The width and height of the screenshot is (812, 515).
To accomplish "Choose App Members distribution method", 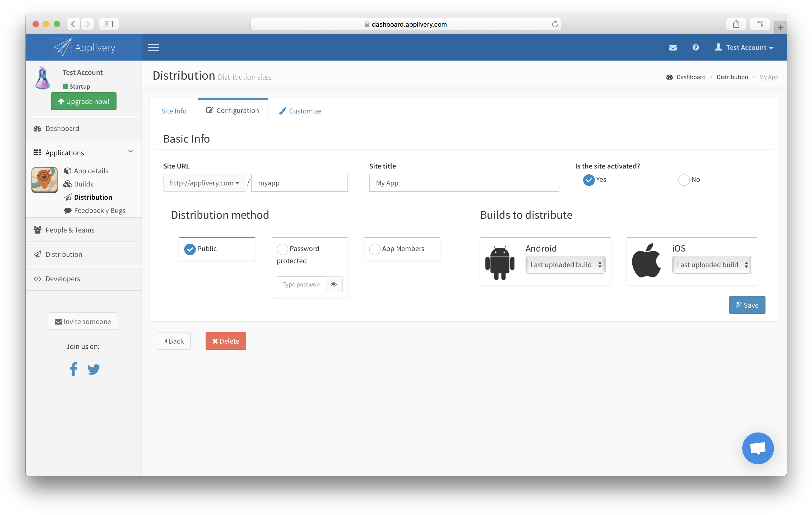I will pyautogui.click(x=375, y=249).
